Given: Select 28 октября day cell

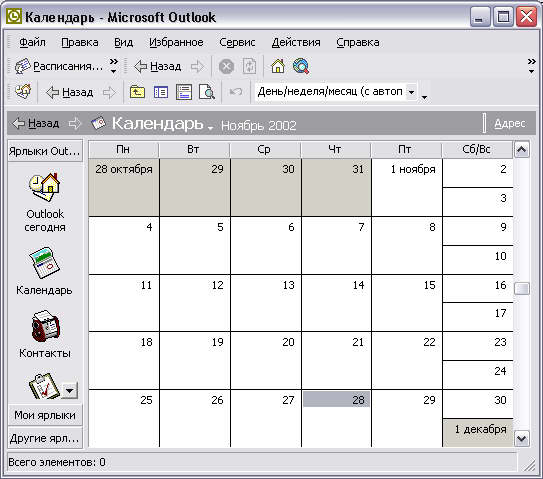Looking at the screenshot, I should [x=124, y=188].
